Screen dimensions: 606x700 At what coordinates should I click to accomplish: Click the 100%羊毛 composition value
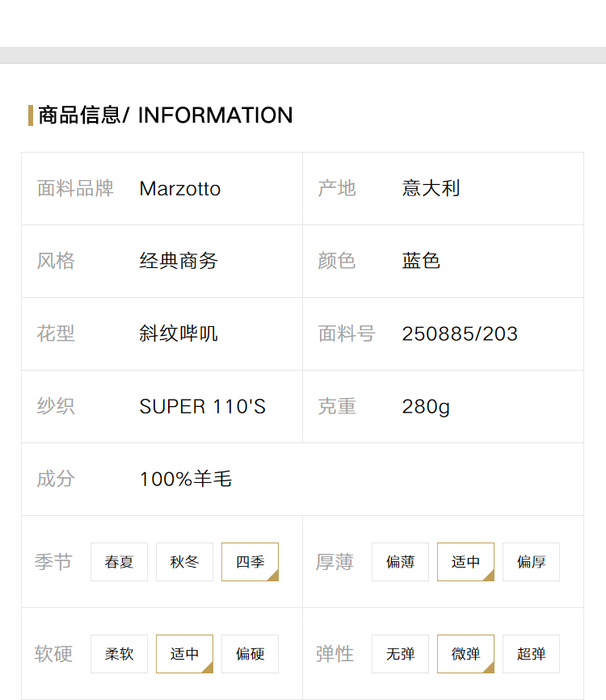[x=186, y=479]
